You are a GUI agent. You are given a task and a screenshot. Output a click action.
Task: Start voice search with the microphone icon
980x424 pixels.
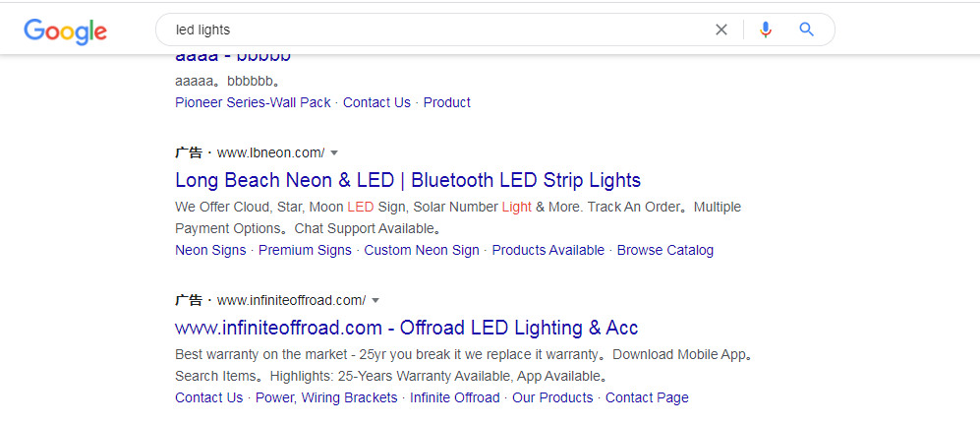click(x=766, y=30)
